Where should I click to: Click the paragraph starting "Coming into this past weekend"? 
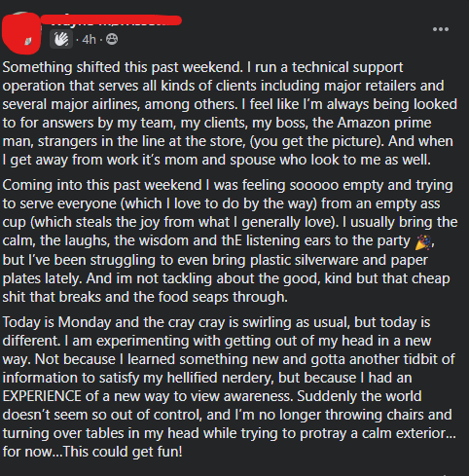click(230, 240)
